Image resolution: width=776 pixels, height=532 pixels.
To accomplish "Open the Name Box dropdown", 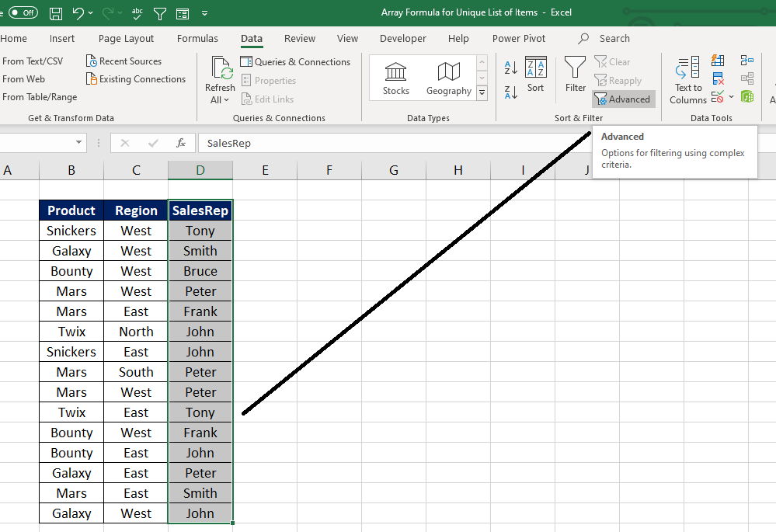I will tap(78, 143).
